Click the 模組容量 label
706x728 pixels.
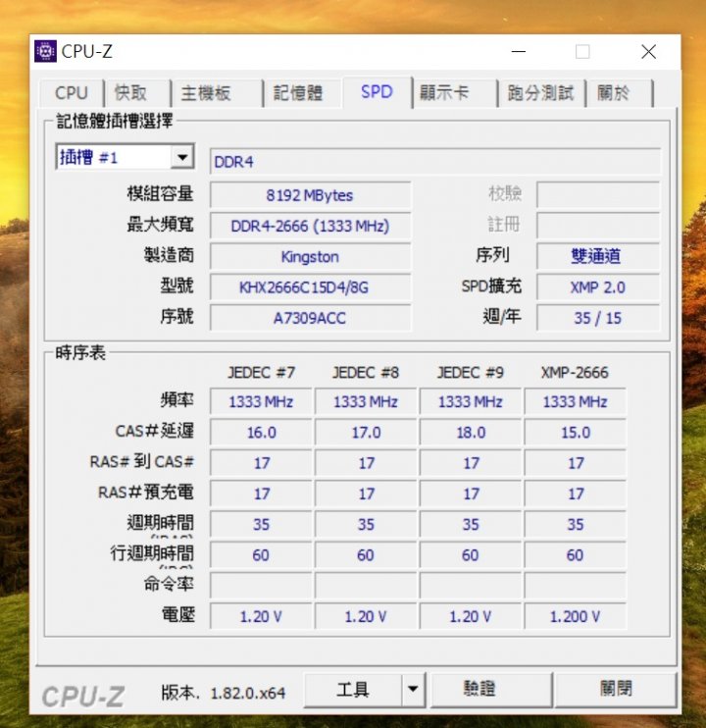[160, 193]
